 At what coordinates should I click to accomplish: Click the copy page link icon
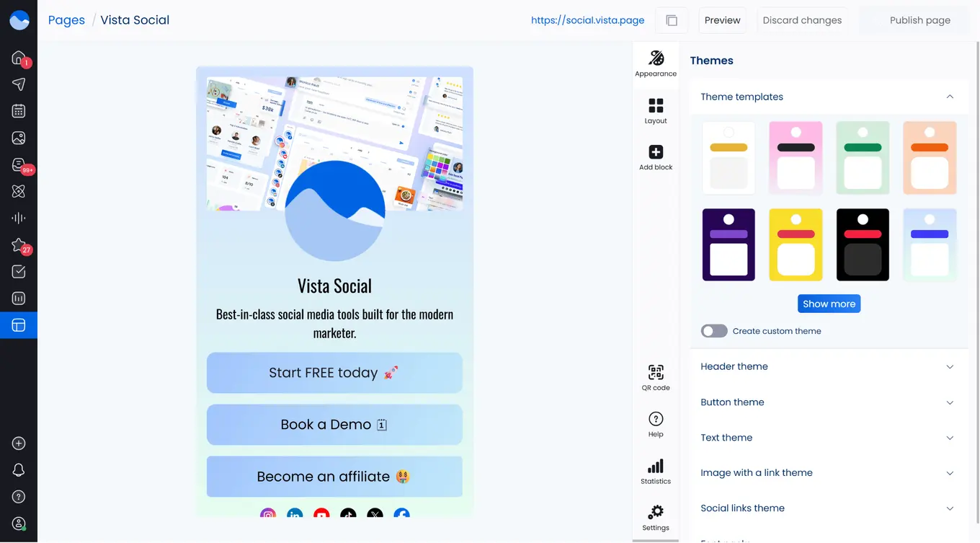click(671, 20)
